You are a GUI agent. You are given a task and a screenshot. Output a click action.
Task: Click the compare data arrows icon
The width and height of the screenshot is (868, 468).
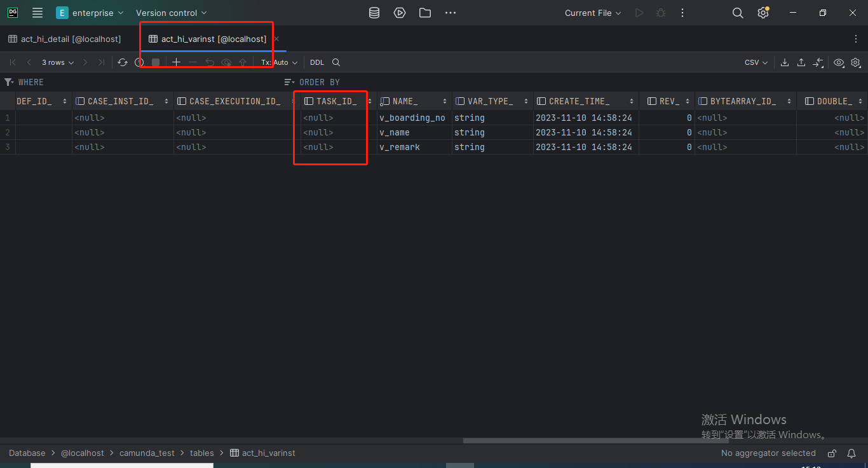818,62
